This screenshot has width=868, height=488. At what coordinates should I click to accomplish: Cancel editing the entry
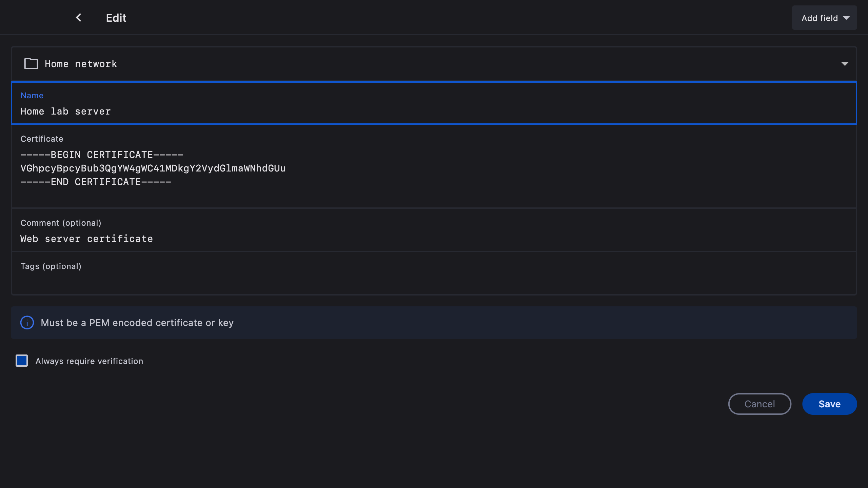click(759, 404)
